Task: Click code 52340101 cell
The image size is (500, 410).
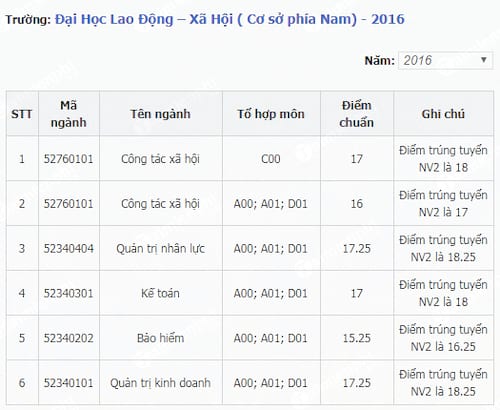Action: 69,383
